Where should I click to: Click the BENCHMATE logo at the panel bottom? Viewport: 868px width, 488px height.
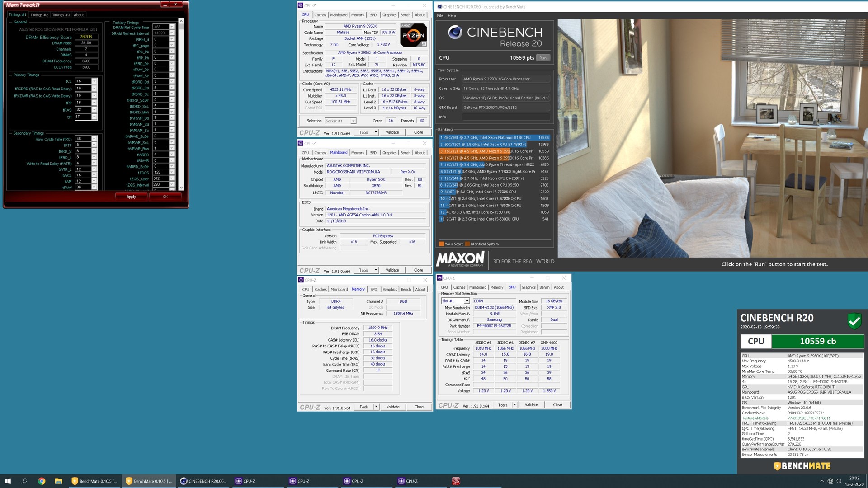802,466
